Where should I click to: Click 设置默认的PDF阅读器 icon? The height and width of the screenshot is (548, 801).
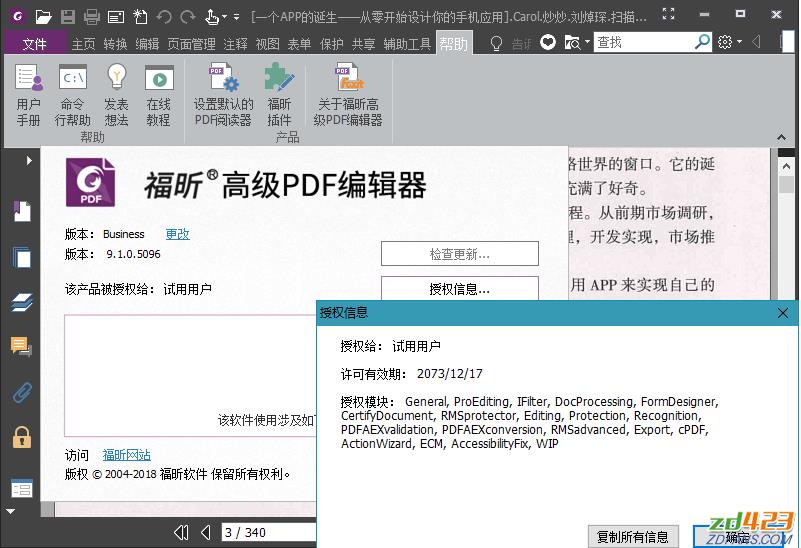coord(223,94)
